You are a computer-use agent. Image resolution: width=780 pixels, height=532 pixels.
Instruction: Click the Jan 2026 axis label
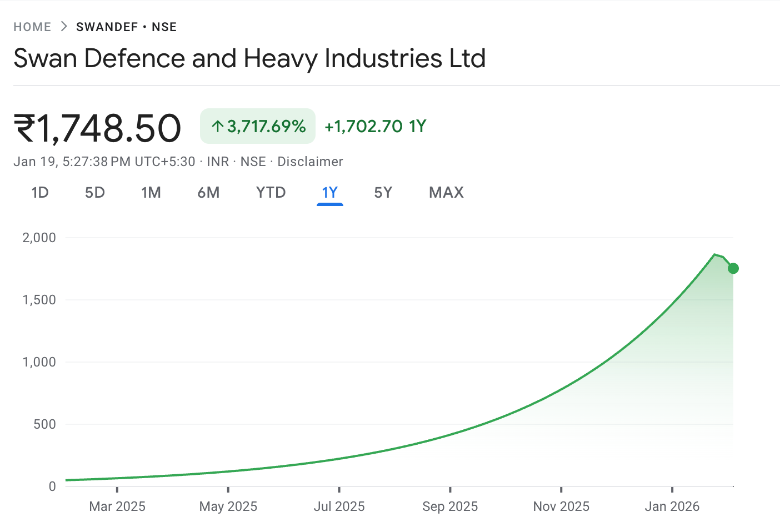point(672,506)
